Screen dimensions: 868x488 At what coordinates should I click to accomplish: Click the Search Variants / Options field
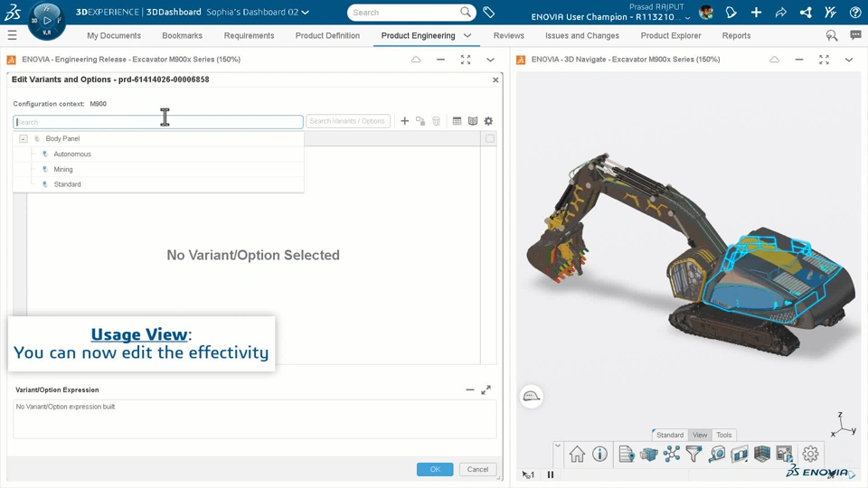pyautogui.click(x=347, y=120)
